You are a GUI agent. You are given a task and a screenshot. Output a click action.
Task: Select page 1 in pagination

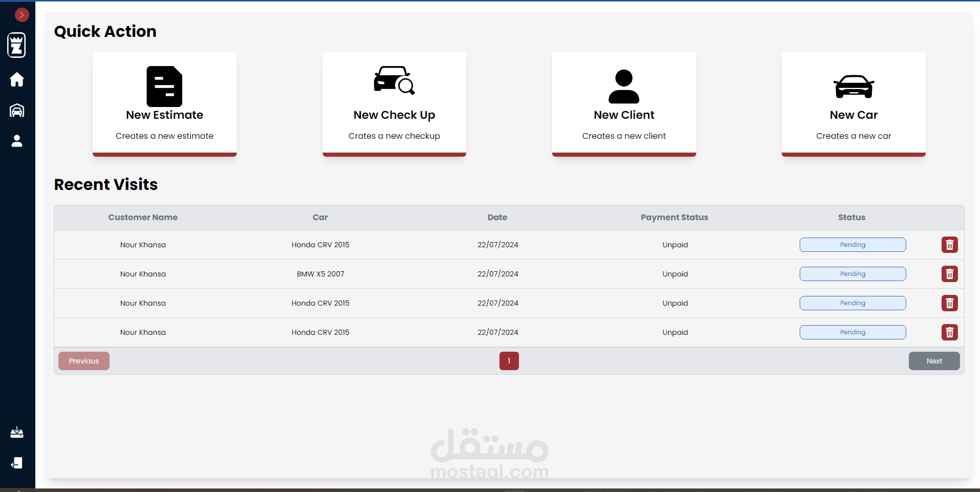[509, 361]
